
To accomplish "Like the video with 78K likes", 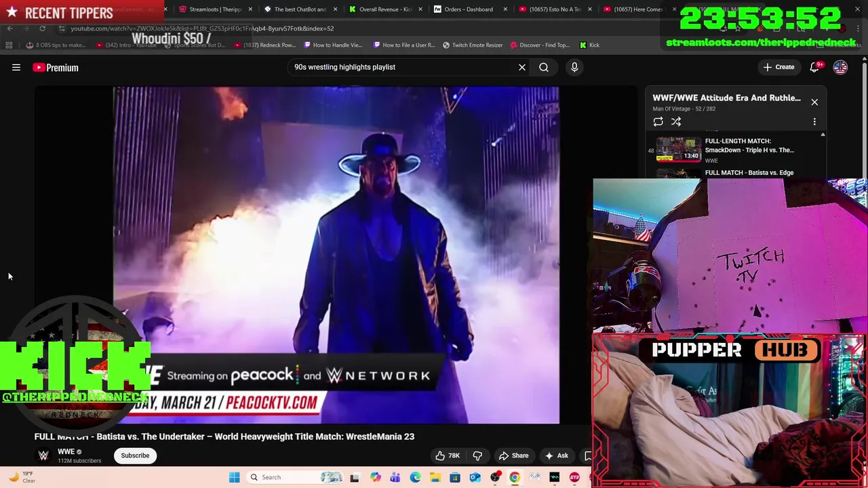I will pyautogui.click(x=448, y=455).
